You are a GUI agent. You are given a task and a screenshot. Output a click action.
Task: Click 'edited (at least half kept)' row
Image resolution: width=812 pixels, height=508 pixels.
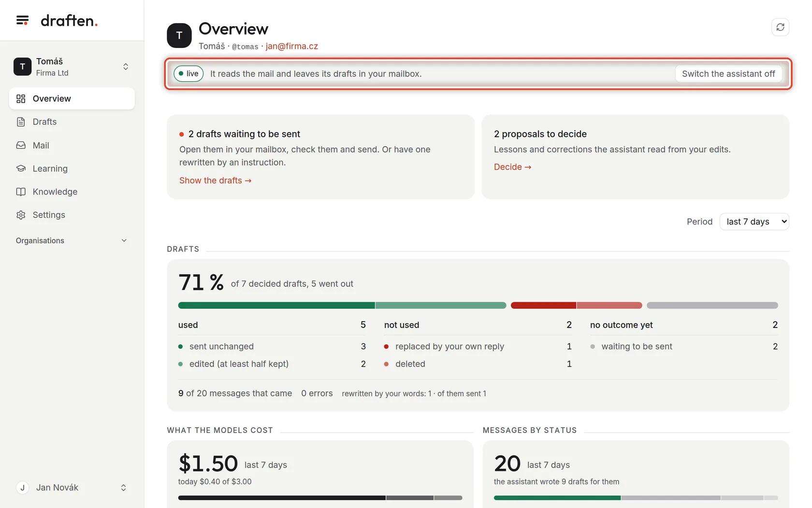click(272, 364)
